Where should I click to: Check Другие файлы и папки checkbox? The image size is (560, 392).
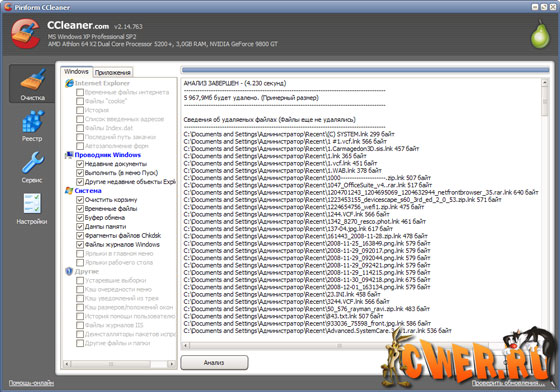80,343
